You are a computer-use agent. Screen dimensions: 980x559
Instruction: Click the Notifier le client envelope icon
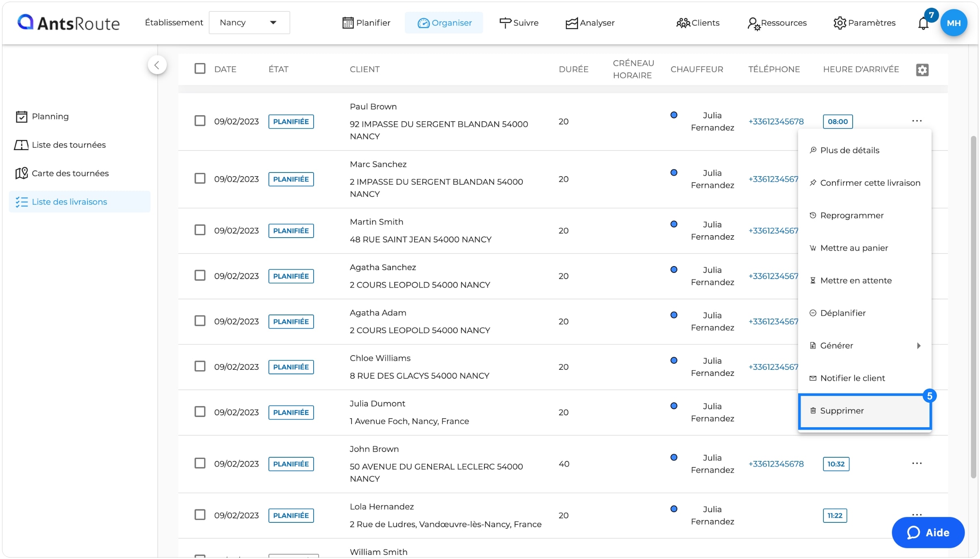point(812,378)
